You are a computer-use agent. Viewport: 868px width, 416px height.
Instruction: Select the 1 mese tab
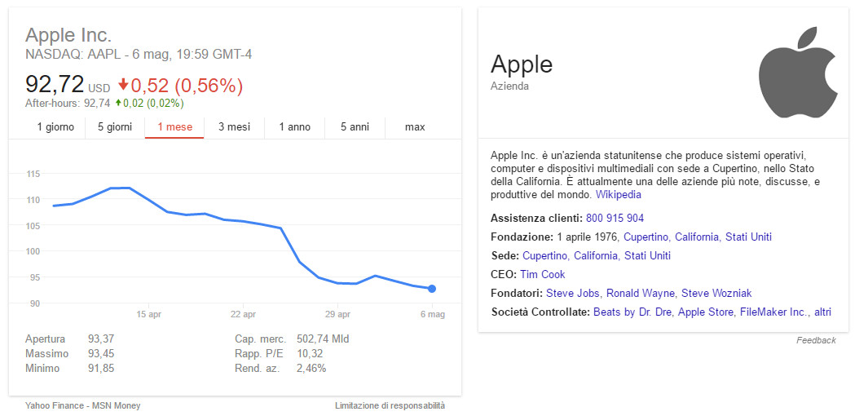(174, 126)
